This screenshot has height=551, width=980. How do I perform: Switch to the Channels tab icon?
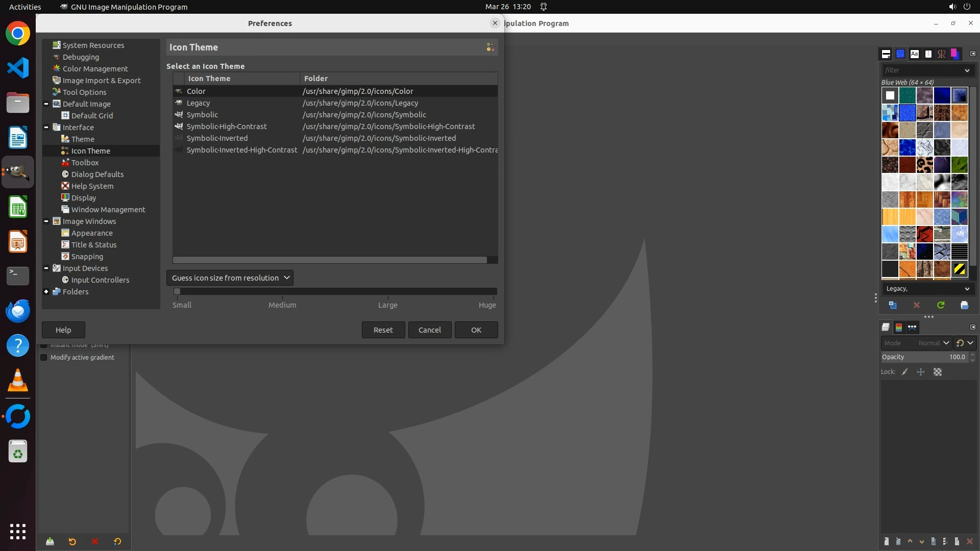coord(899,328)
